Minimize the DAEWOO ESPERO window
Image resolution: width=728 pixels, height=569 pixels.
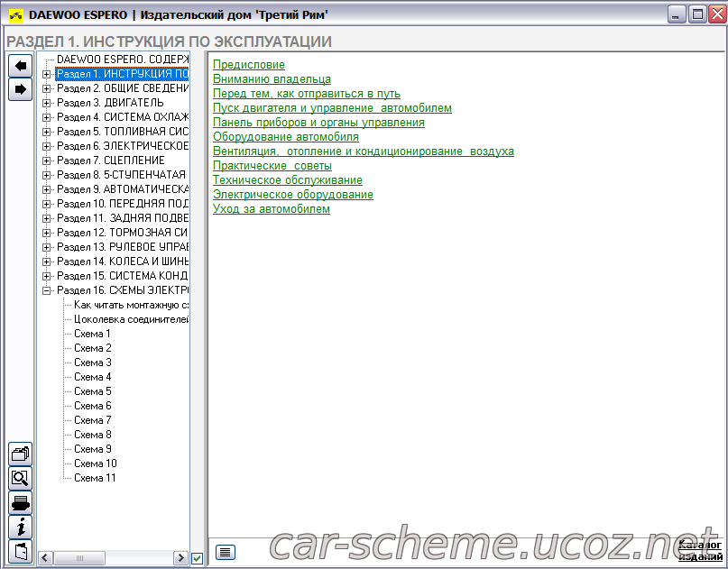pyautogui.click(x=677, y=14)
